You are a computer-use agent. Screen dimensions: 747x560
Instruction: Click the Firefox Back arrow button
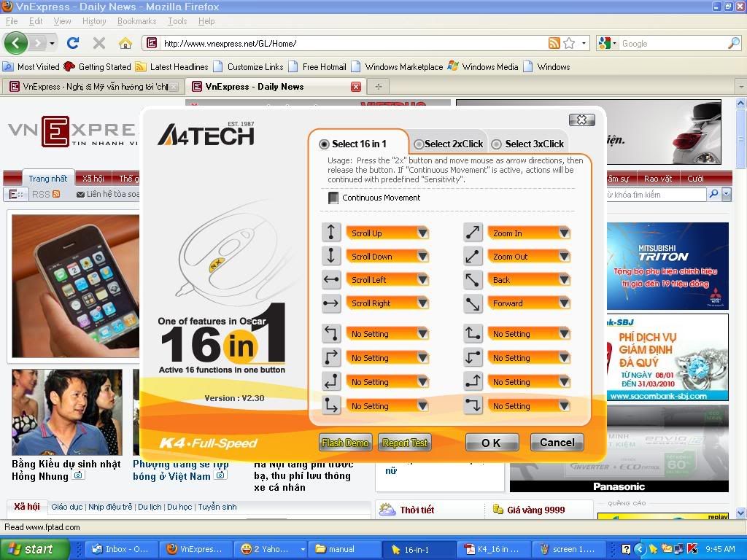click(x=16, y=43)
